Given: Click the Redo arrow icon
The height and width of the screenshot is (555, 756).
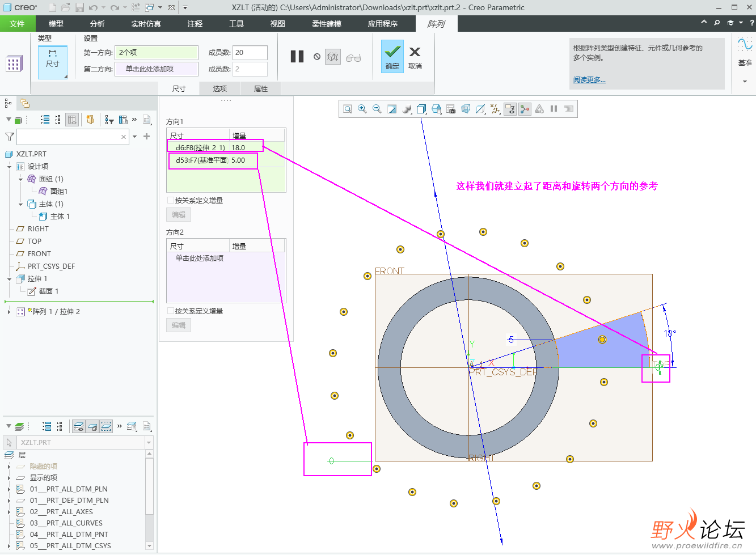Looking at the screenshot, I should click(115, 7).
